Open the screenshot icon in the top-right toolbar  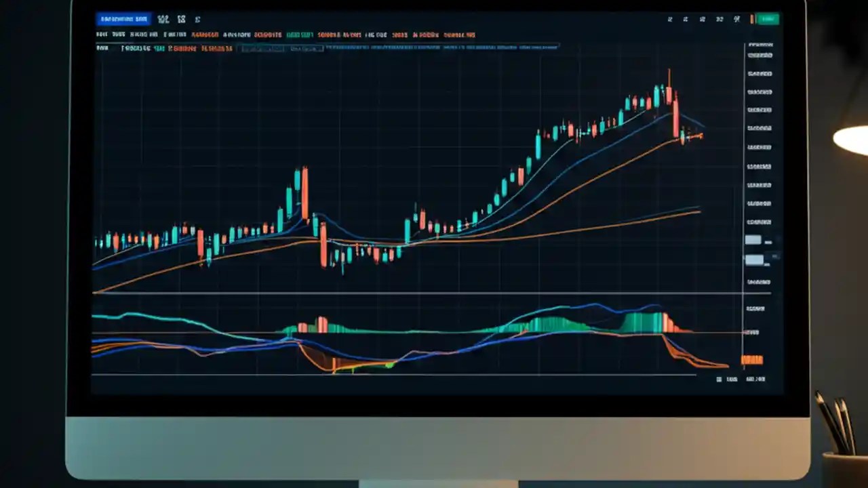[686, 19]
